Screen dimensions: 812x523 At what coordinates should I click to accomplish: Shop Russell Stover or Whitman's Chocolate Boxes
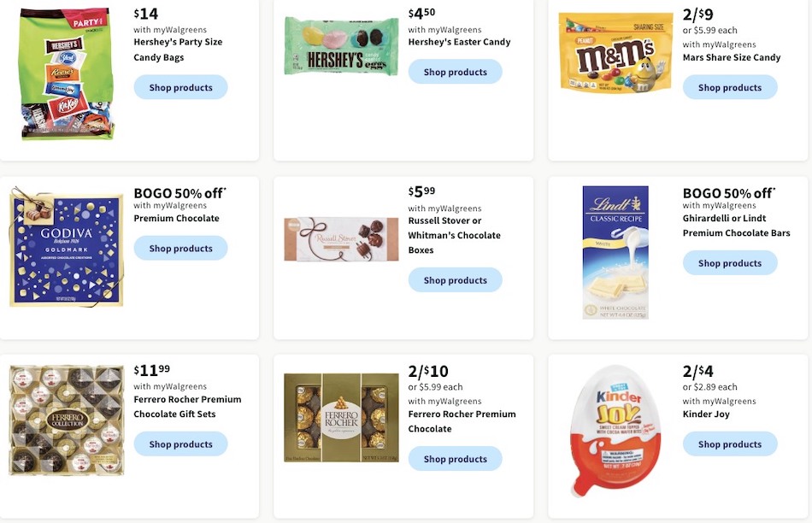[456, 279]
